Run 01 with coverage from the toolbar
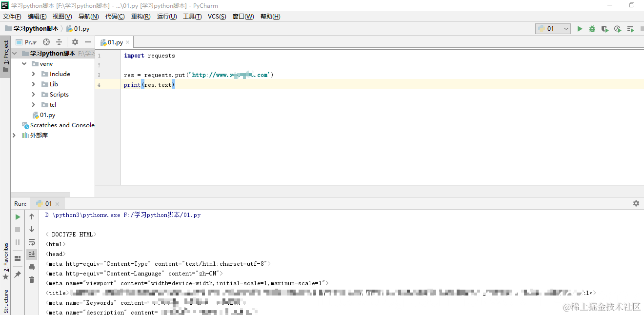 [x=605, y=29]
